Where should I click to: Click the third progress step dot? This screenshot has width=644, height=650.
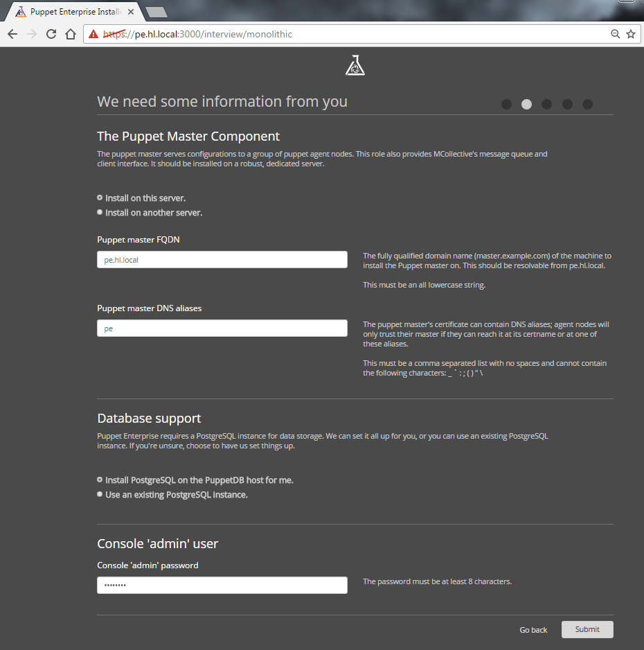pyautogui.click(x=546, y=104)
